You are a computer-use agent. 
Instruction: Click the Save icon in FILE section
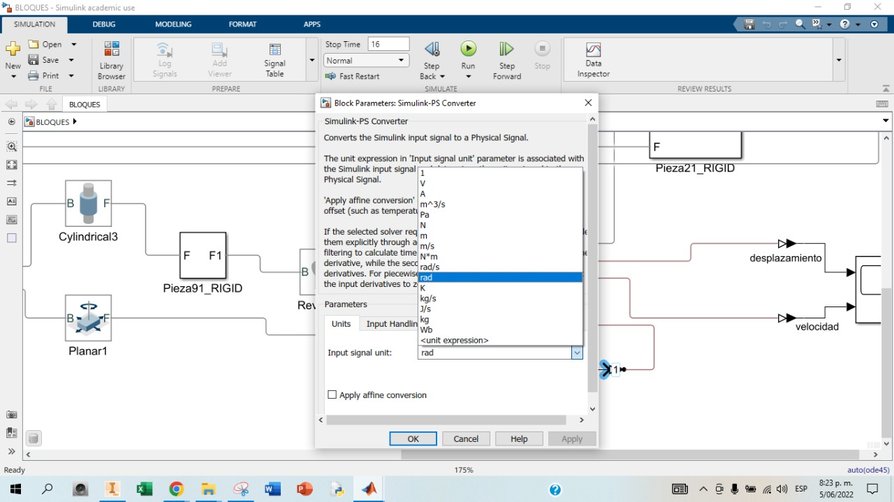pyautogui.click(x=34, y=59)
